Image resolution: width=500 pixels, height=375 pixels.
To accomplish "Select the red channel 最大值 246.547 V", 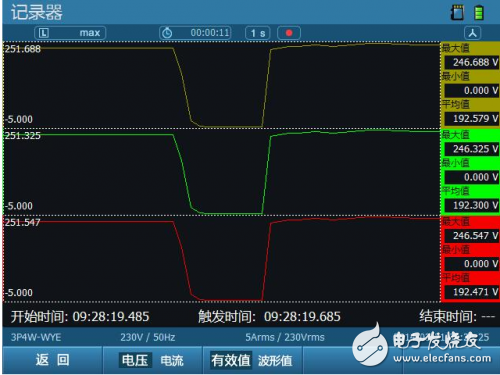I will 471,236.
